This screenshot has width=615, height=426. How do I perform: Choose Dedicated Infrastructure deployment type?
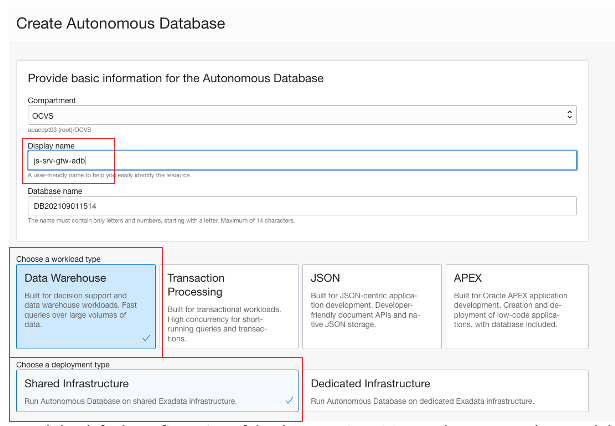pyautogui.click(x=446, y=391)
